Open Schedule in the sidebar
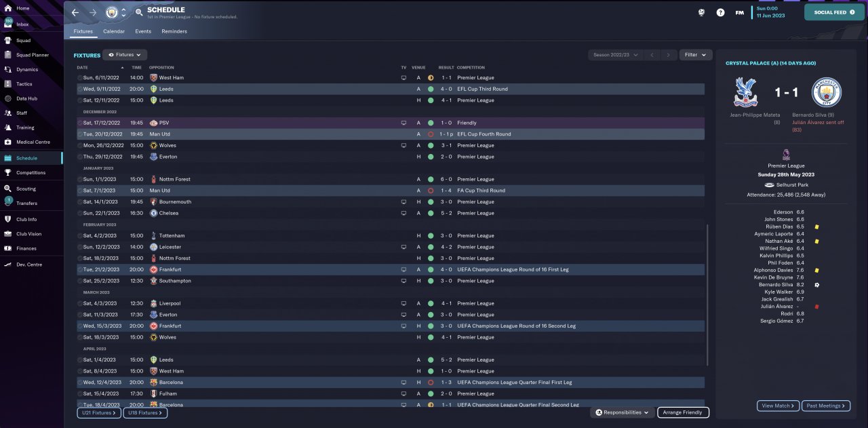 [x=31, y=158]
